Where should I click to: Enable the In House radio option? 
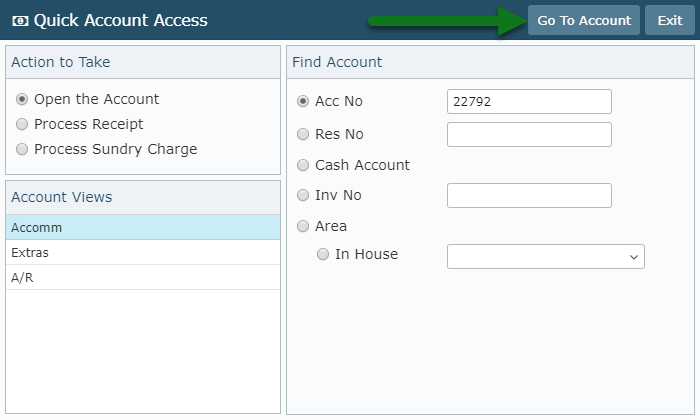[323, 254]
